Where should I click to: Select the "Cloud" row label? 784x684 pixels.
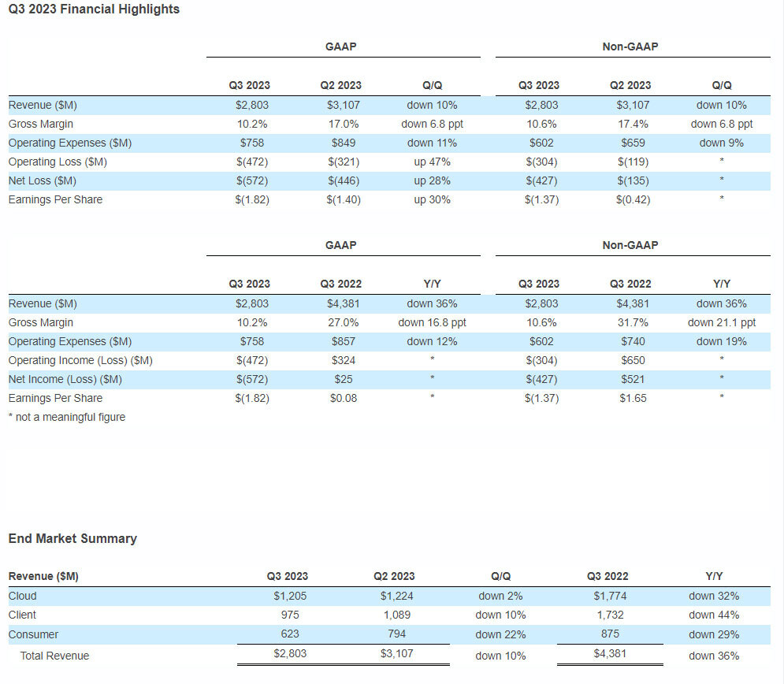22,596
